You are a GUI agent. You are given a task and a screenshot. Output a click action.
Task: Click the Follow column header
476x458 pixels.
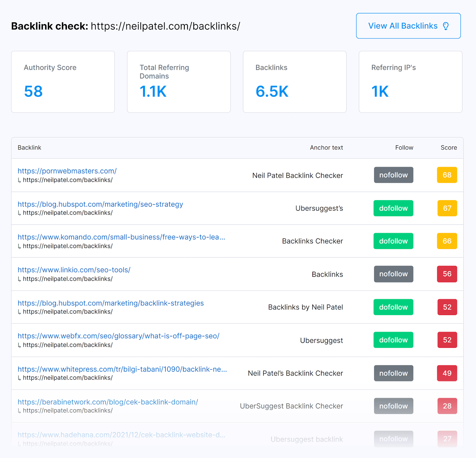click(x=404, y=147)
